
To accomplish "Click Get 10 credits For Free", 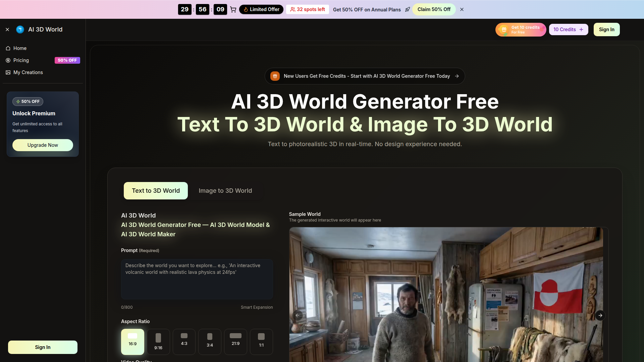I will tap(520, 29).
